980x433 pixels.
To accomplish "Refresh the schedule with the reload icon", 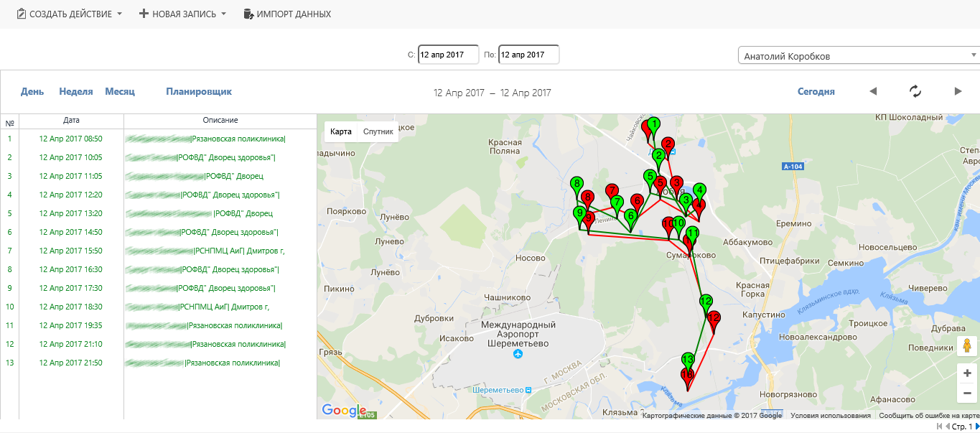I will pos(915,91).
